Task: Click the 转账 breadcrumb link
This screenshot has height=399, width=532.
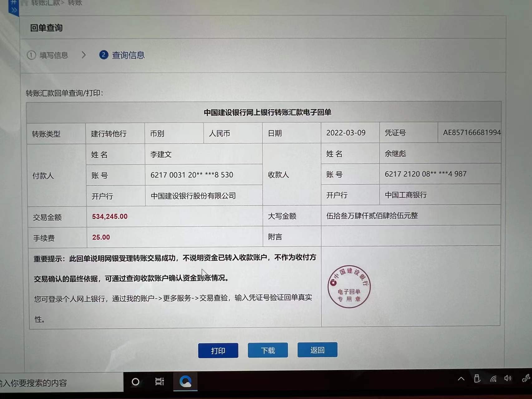Action: point(75,3)
